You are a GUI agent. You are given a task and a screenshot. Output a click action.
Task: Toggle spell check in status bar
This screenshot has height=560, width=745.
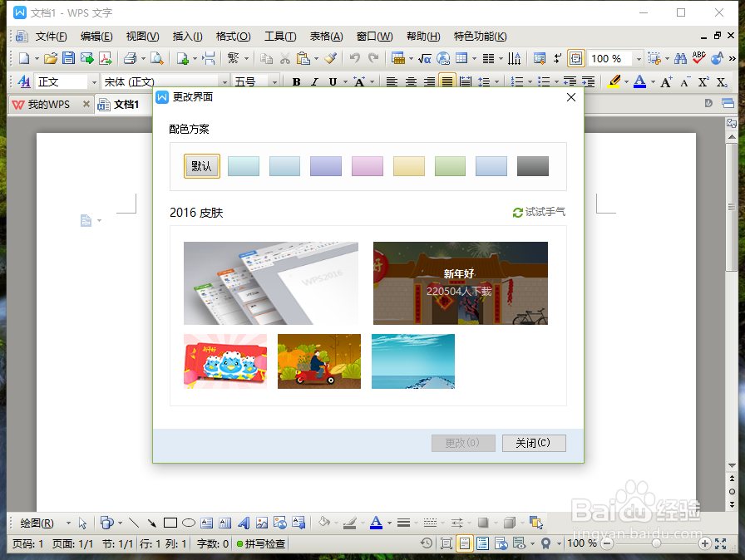(261, 543)
